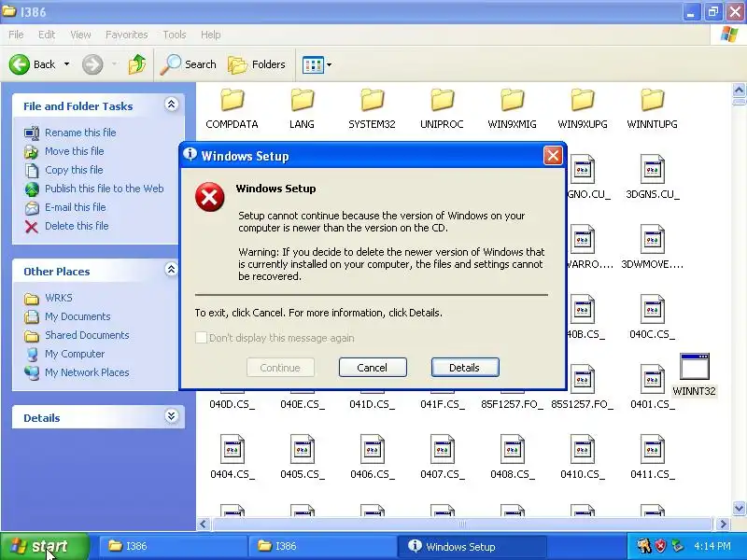747x560 pixels.
Task: Select the SYSTEM32 folder icon
Action: click(372, 100)
